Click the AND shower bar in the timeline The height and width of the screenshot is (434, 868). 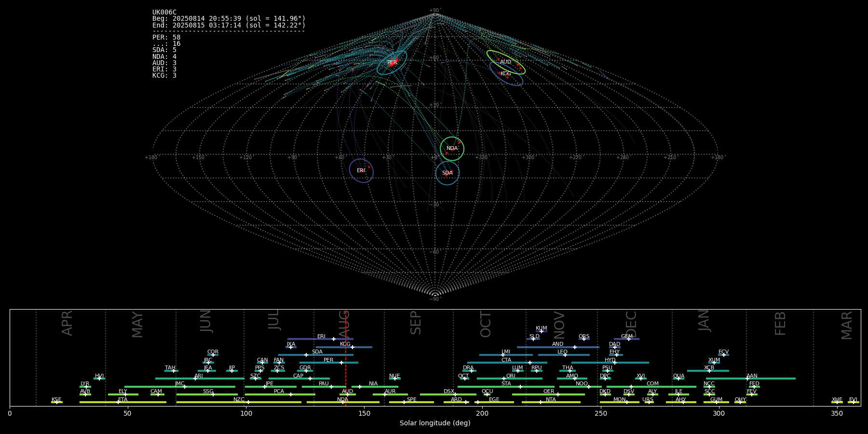pyautogui.click(x=558, y=347)
